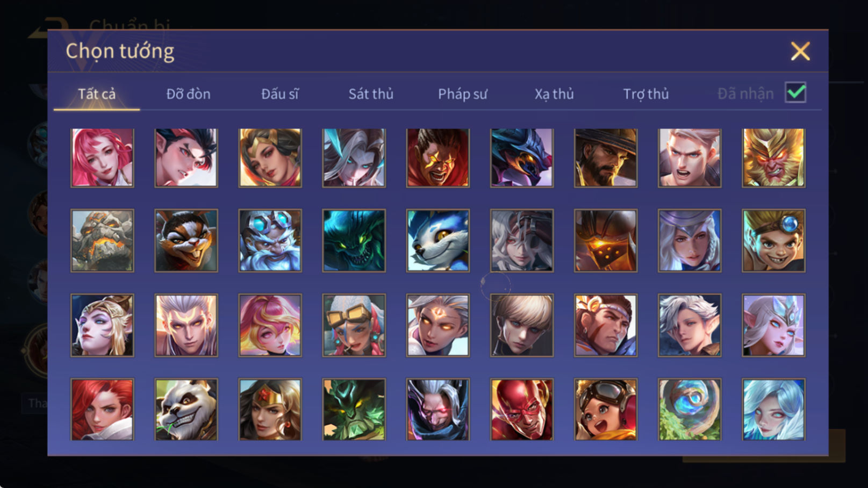The width and height of the screenshot is (868, 488).
Task: Choose the pink-haired girl hero portrait
Action: 102,157
